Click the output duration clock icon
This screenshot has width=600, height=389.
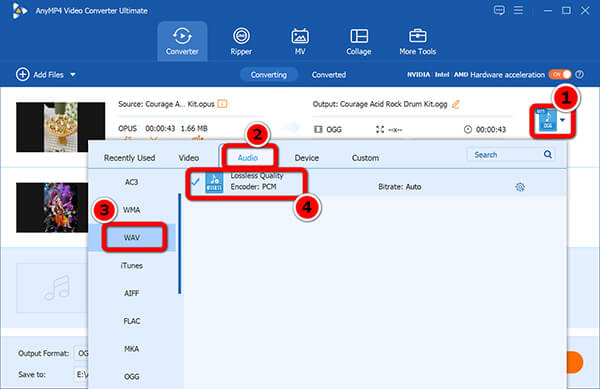[468, 129]
